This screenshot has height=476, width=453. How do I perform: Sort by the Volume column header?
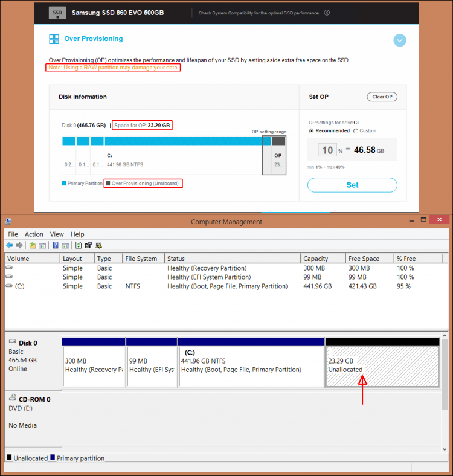tap(33, 259)
